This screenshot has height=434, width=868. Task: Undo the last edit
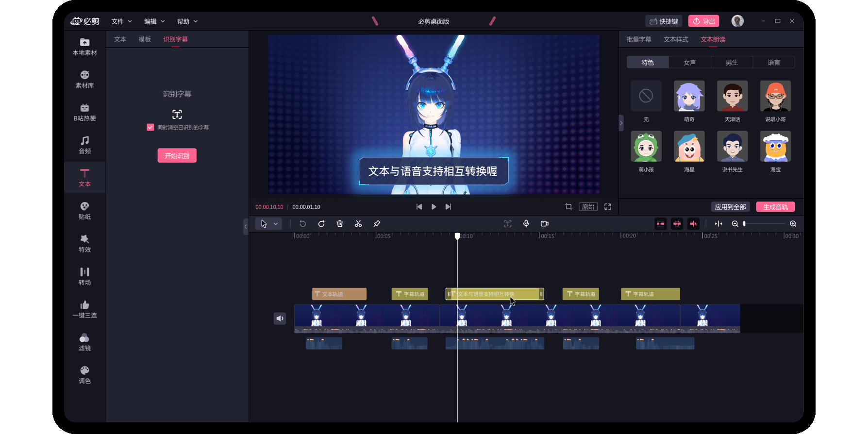tap(302, 224)
